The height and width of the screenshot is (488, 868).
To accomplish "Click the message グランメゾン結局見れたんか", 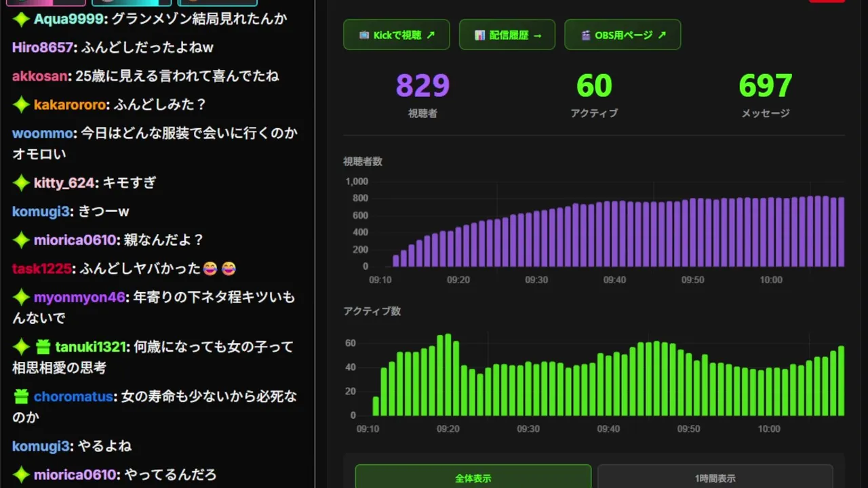I will [x=199, y=19].
